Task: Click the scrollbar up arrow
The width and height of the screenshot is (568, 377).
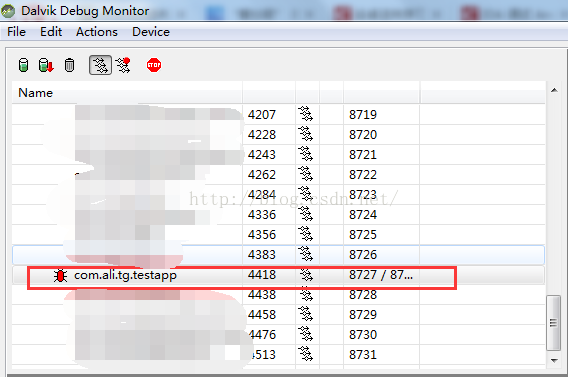Action: (x=554, y=90)
